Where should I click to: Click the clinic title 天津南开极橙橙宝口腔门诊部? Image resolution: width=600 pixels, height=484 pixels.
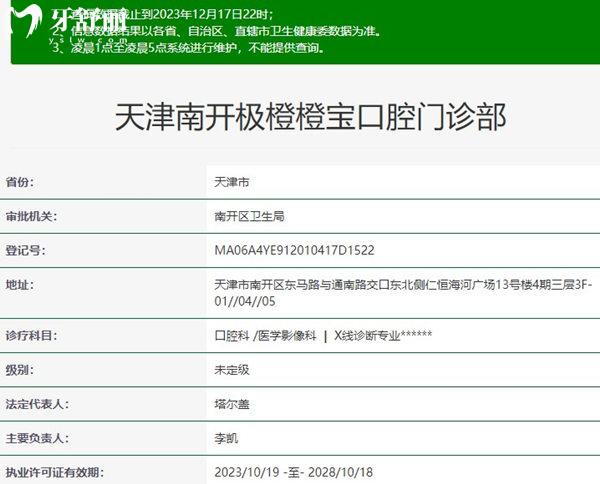[311, 117]
